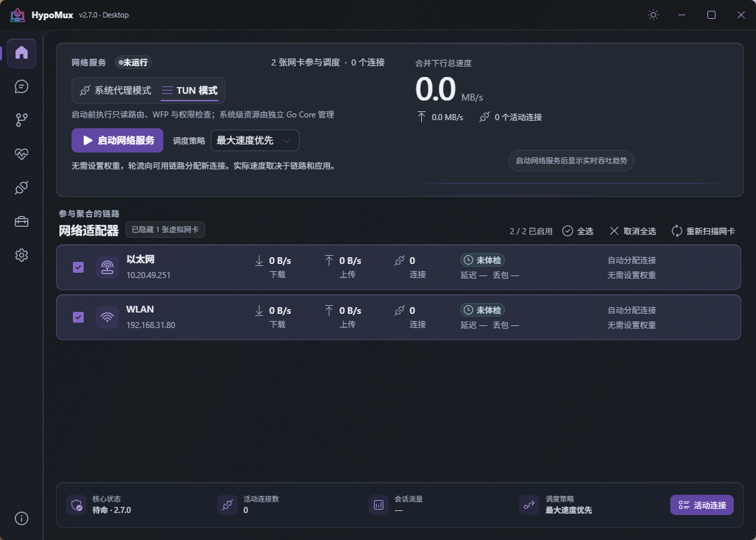Click 启动网络服务 button
Image resolution: width=756 pixels, height=540 pixels.
click(117, 140)
